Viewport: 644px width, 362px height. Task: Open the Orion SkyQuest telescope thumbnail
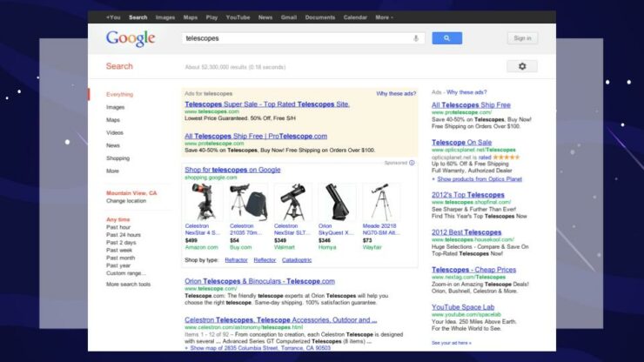click(x=337, y=202)
